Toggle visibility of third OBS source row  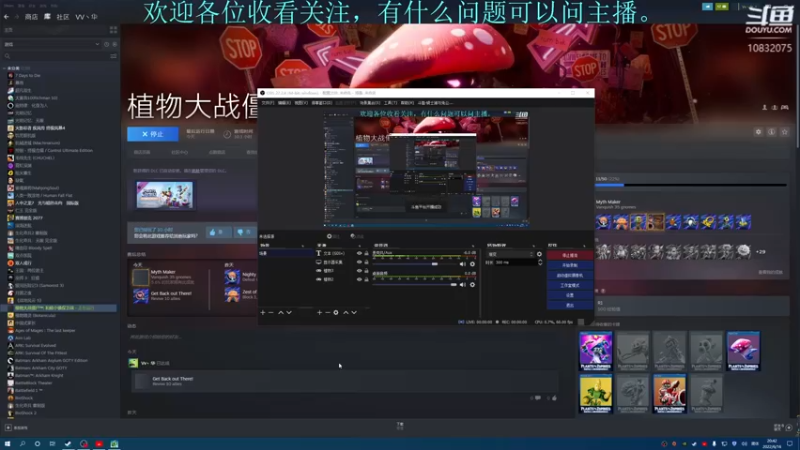359,270
